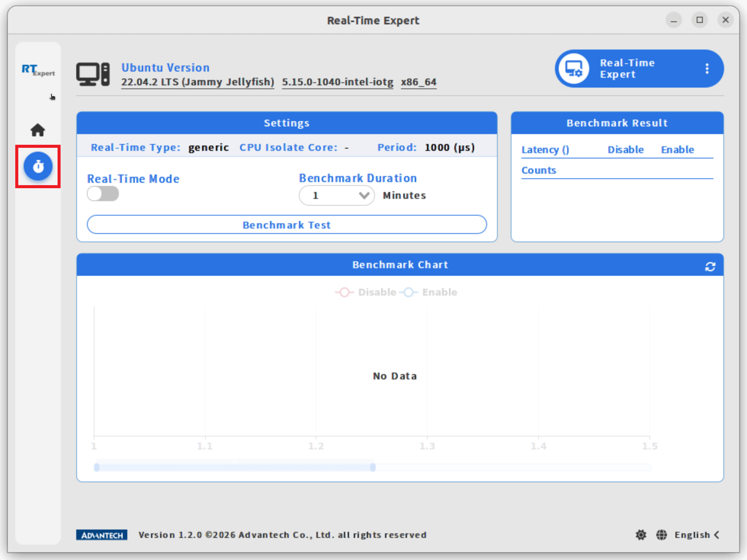Open the Home page from sidebar
This screenshot has height=560, width=747.
pyautogui.click(x=38, y=130)
